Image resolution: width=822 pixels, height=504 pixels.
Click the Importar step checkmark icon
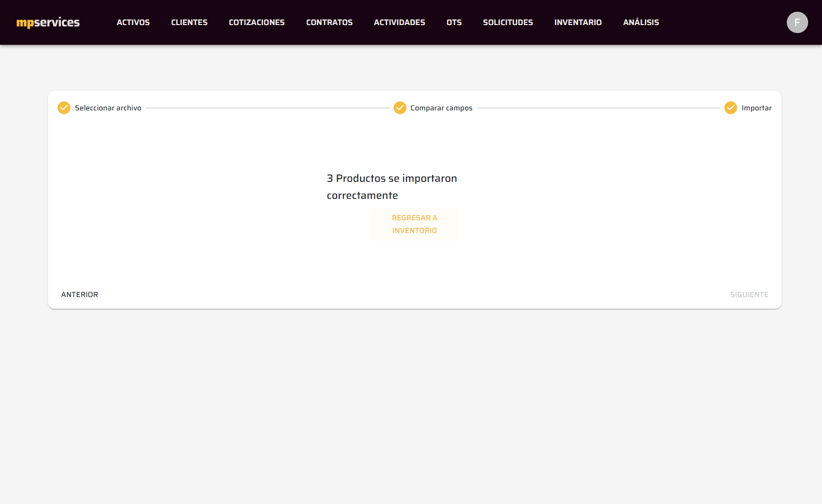click(731, 108)
